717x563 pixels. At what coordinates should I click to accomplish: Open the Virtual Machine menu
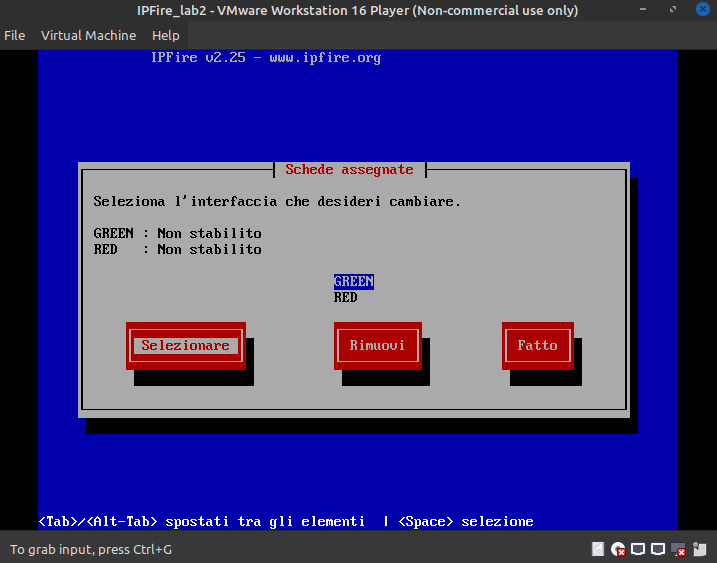click(x=88, y=35)
